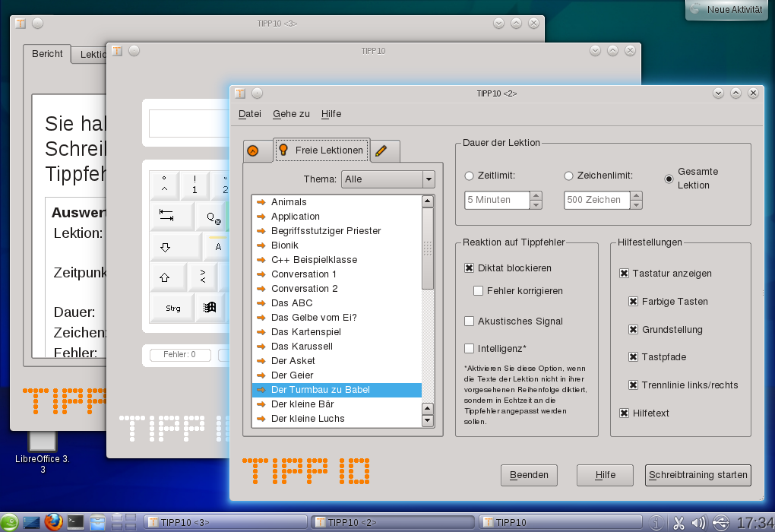
Task: Pick the Conversation 2 lesson
Action: (x=337, y=288)
